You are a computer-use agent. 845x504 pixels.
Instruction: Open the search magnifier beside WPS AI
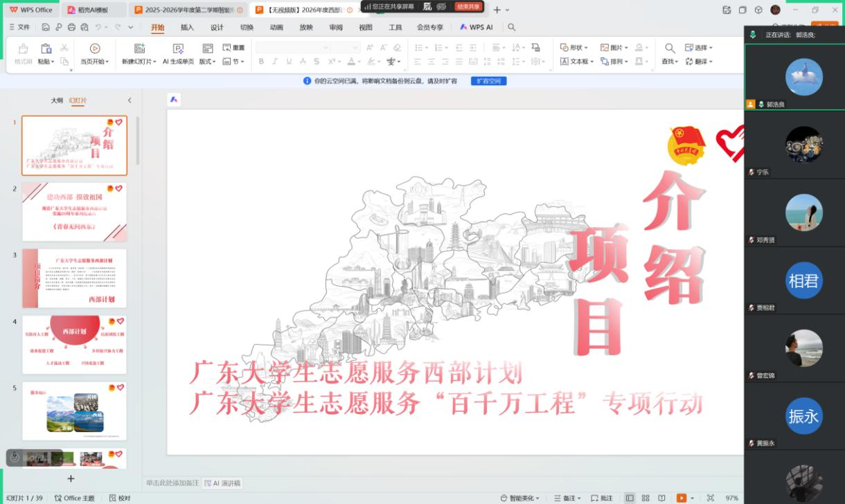512,27
